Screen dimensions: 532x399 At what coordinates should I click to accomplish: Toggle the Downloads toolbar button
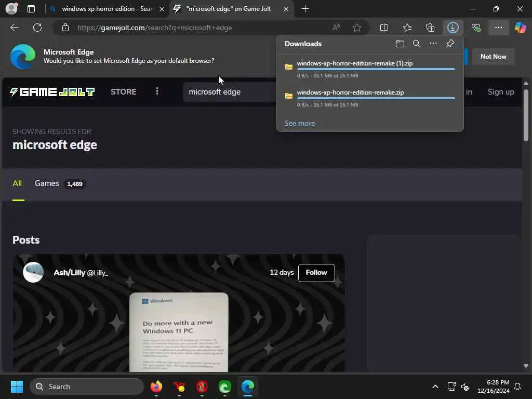[x=453, y=28]
